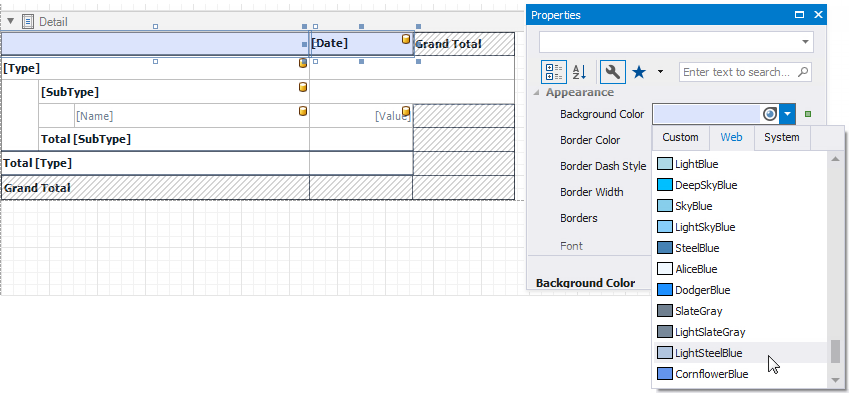Select the wrench Properties tab icon
Viewport: 849px width, 393px height.
click(613, 72)
